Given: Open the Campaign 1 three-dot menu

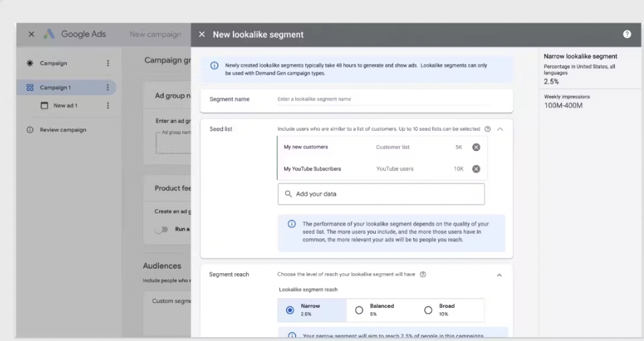Looking at the screenshot, I should coord(108,88).
